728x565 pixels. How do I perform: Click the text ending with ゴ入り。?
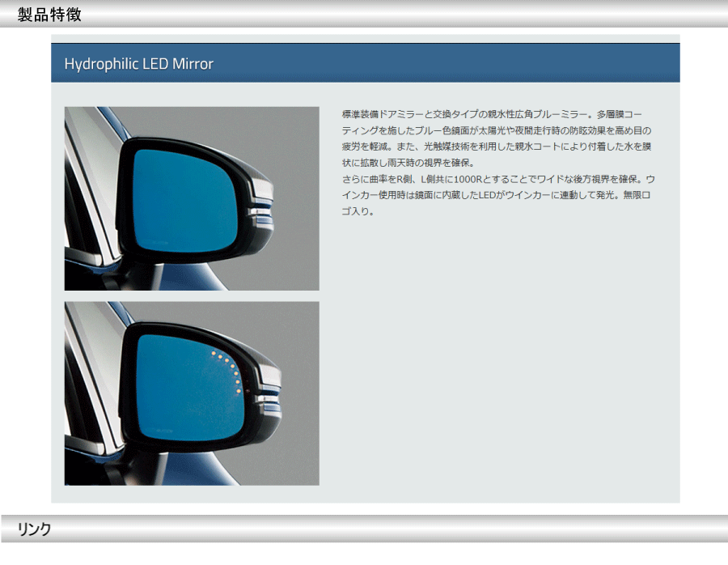[358, 211]
